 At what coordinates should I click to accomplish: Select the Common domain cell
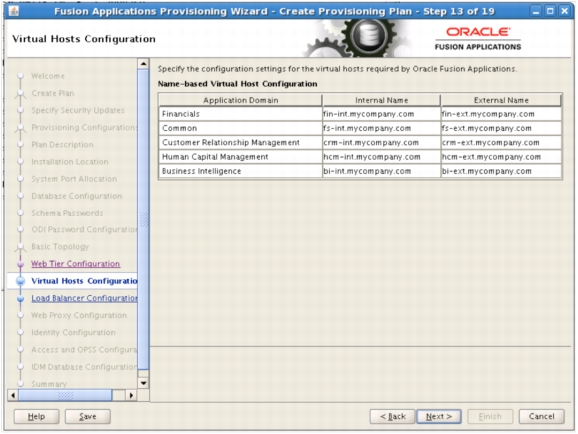tap(240, 128)
